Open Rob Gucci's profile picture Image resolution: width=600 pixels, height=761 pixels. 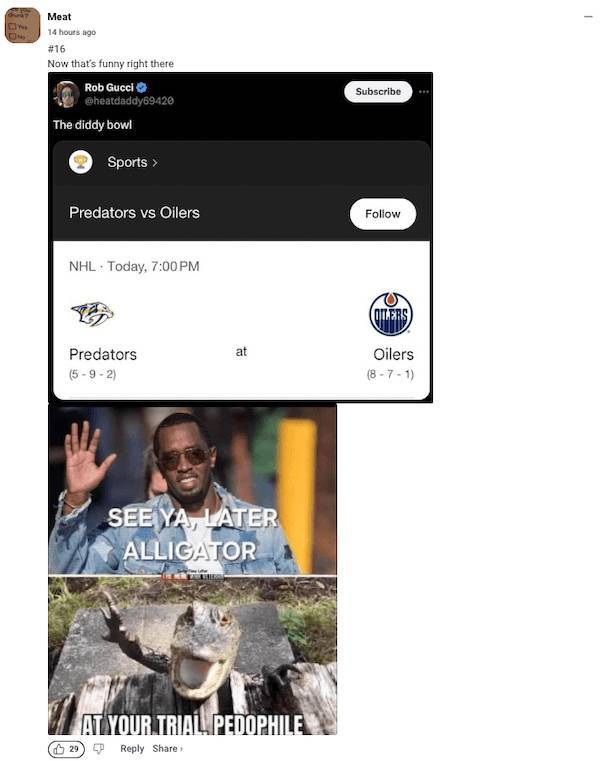click(x=66, y=94)
